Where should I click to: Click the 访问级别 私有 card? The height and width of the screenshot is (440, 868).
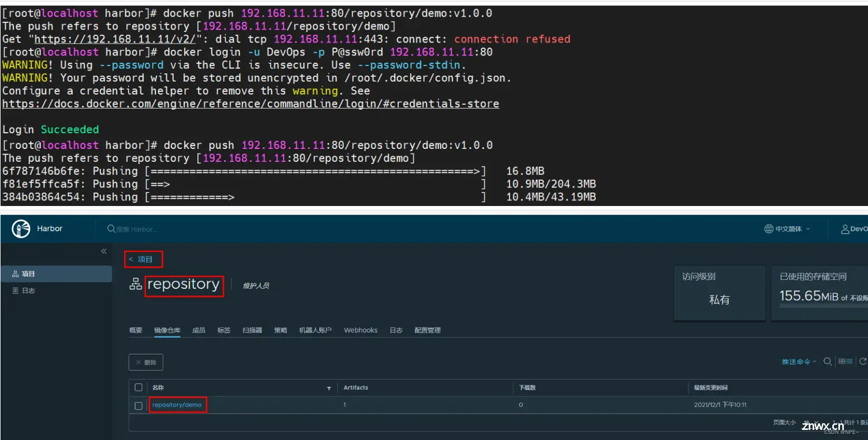pos(719,293)
